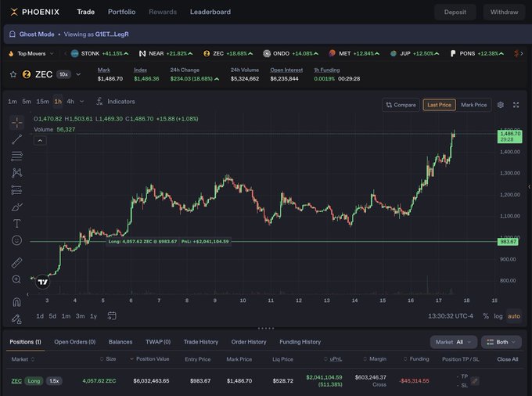Click the 13:30:32 UTC-4 timezone
532x396 pixels.
pyautogui.click(x=451, y=316)
